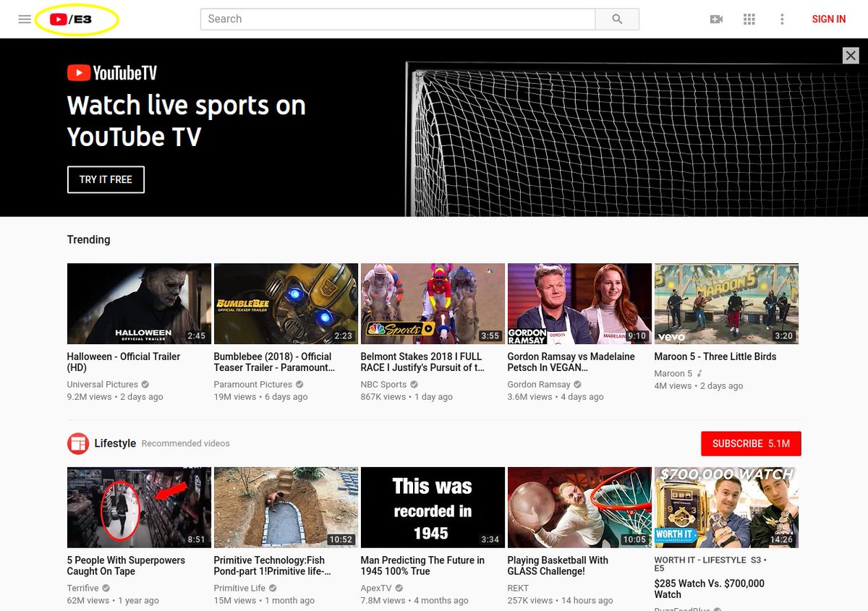Open the Trending section heading
The height and width of the screenshot is (611, 868).
pos(88,239)
